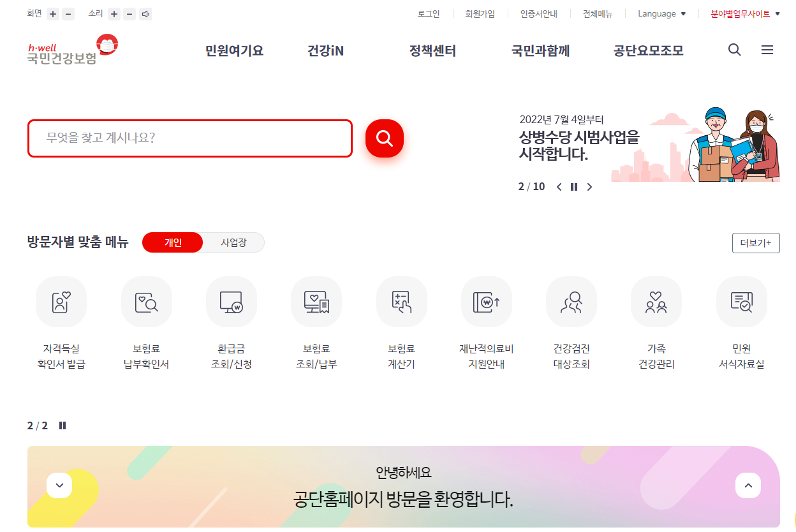Select the 보험료 납부확인서 icon
This screenshot has height=532, width=796.
click(x=146, y=302)
